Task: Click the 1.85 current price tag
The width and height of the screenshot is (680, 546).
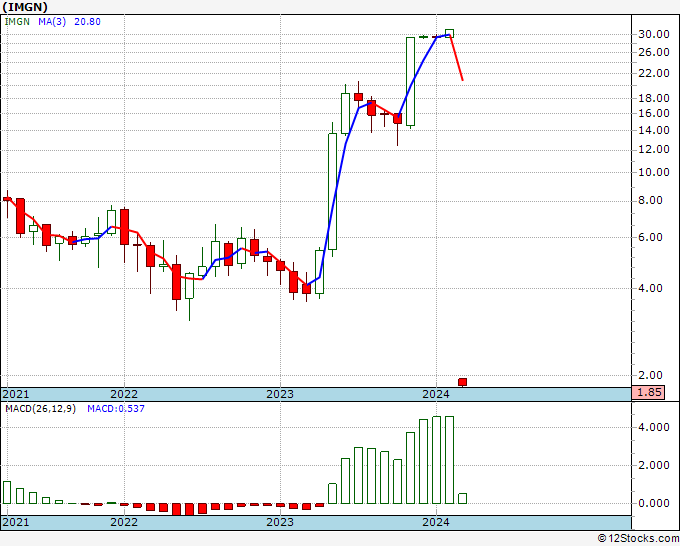Action: tap(648, 392)
